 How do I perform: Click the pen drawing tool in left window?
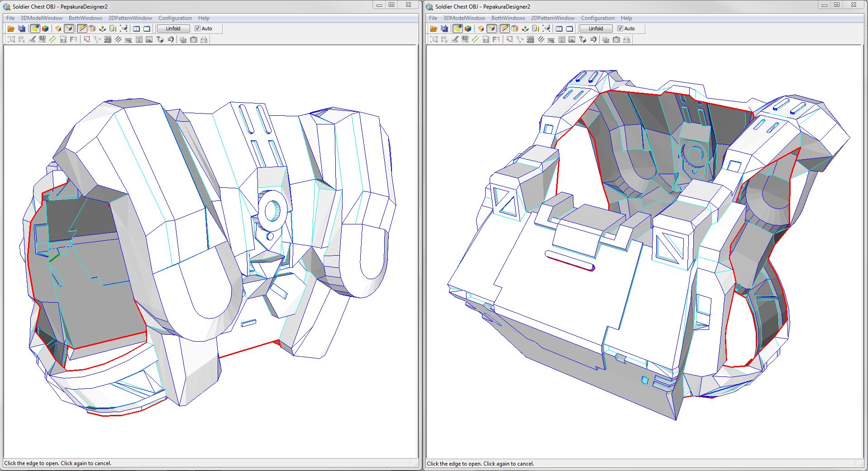pos(32,40)
